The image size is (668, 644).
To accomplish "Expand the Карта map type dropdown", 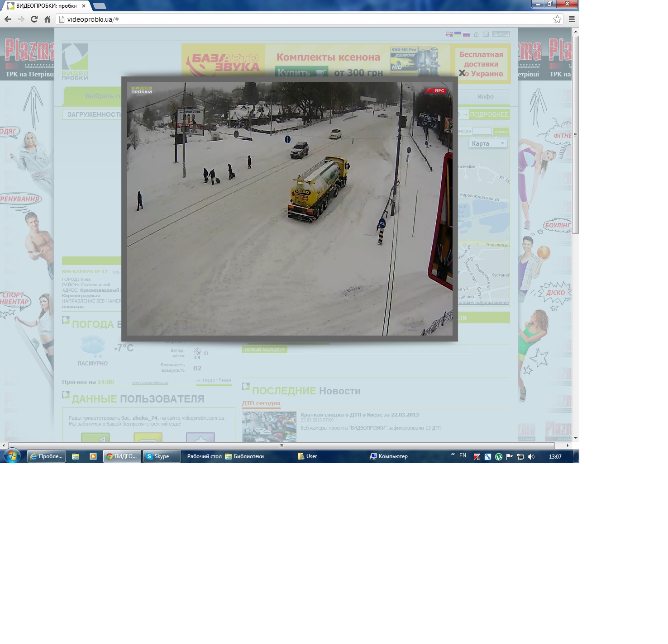I will (488, 143).
